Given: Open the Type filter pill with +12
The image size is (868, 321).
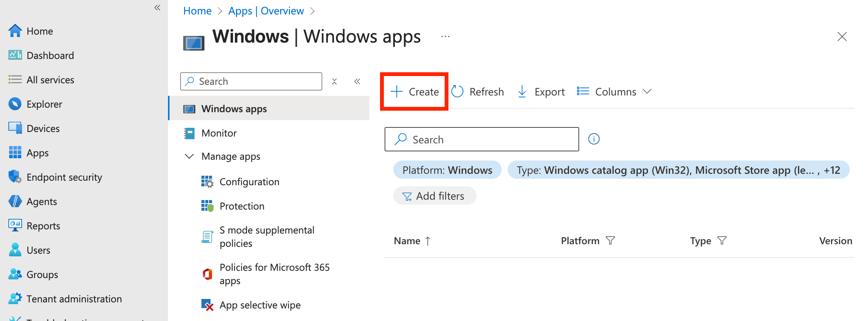Looking at the screenshot, I should click(x=678, y=170).
